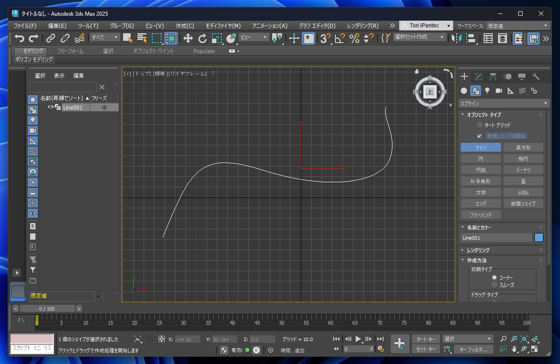This screenshot has height=364, width=560.
Task: Click the 長方形 shape button
Action: point(523,147)
